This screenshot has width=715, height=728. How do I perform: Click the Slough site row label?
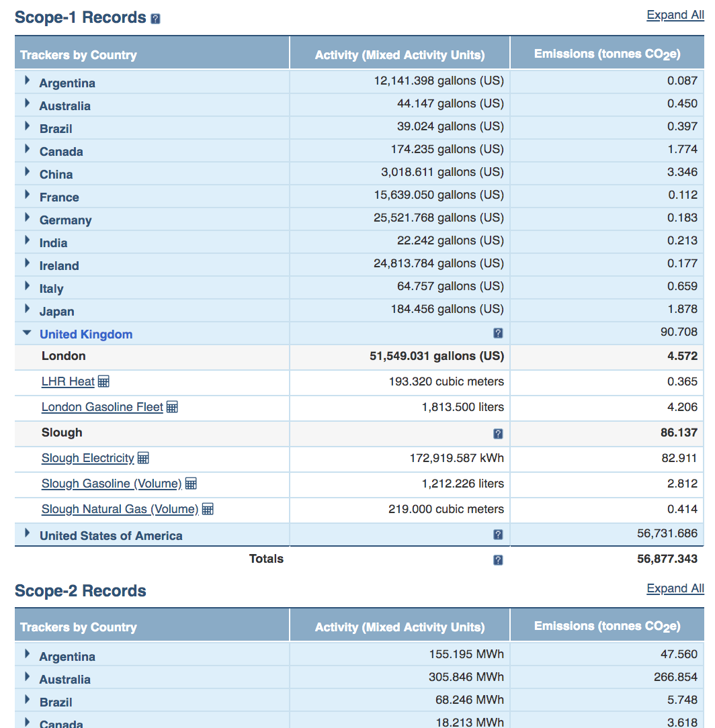point(62,433)
